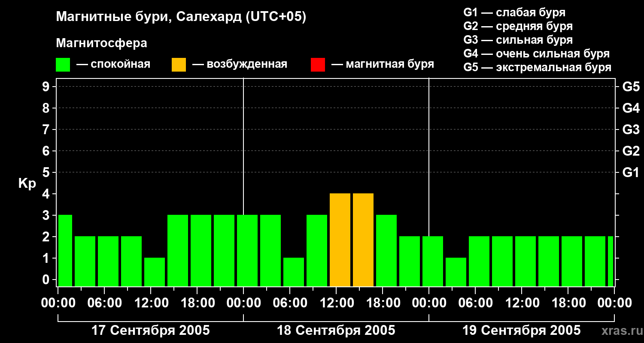Click the 06:00 time label for 17 September
The height and width of the screenshot is (343, 644).
click(x=104, y=304)
